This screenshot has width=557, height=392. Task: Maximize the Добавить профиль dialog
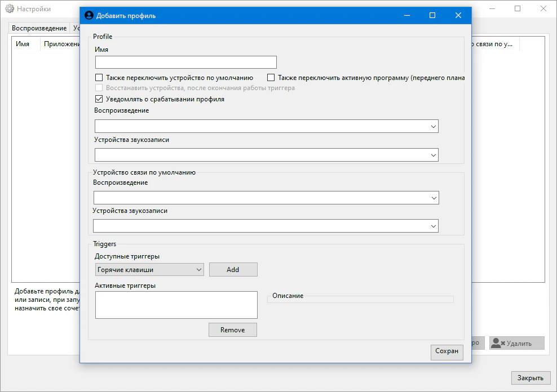[x=432, y=16]
